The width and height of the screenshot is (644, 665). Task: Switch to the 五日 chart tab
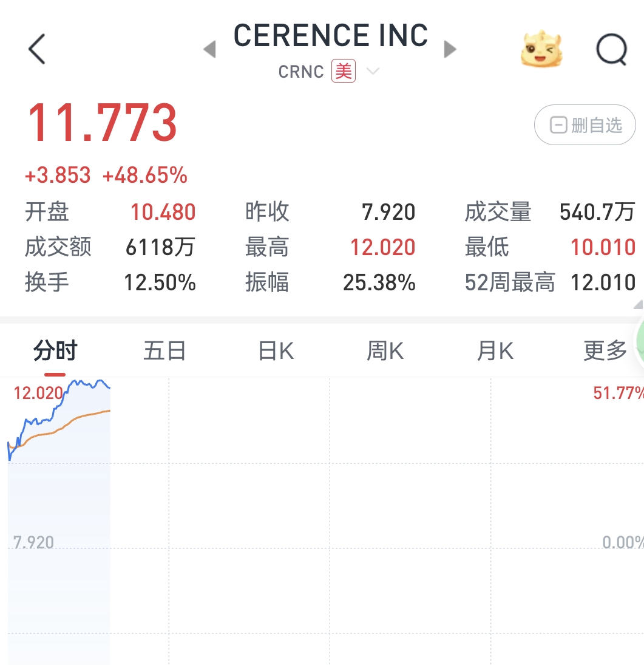point(164,351)
